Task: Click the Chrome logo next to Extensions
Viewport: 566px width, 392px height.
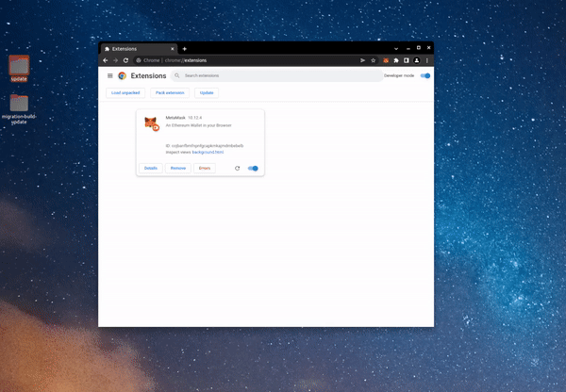Action: (122, 75)
